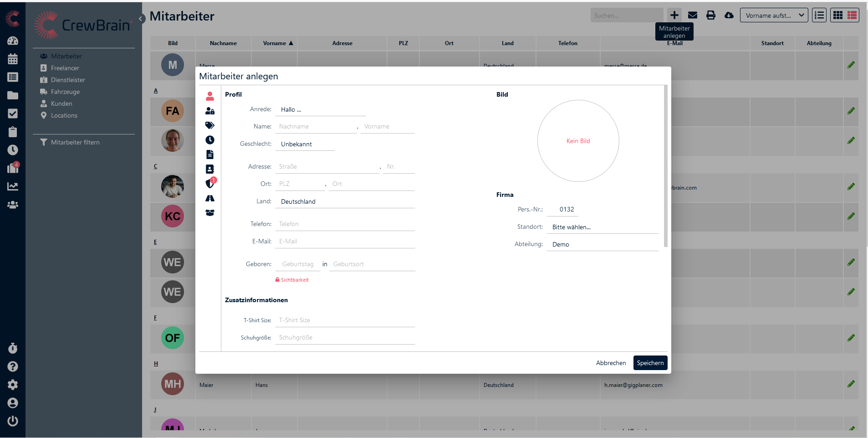Click the 'Kein Bild' picture placeholder

pyautogui.click(x=578, y=141)
